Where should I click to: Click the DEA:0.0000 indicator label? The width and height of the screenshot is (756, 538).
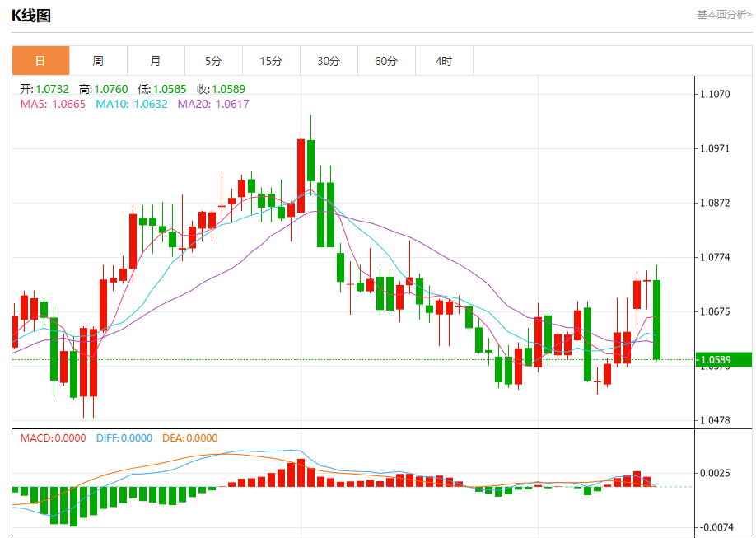coord(190,438)
